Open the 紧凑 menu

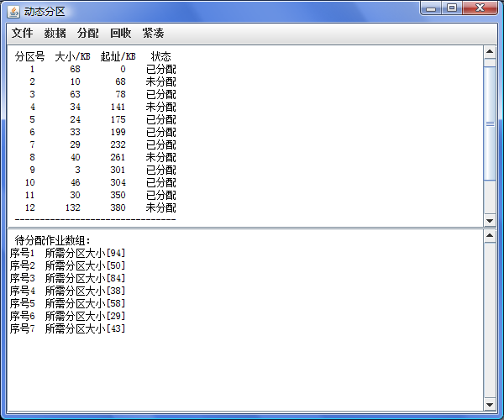[153, 34]
